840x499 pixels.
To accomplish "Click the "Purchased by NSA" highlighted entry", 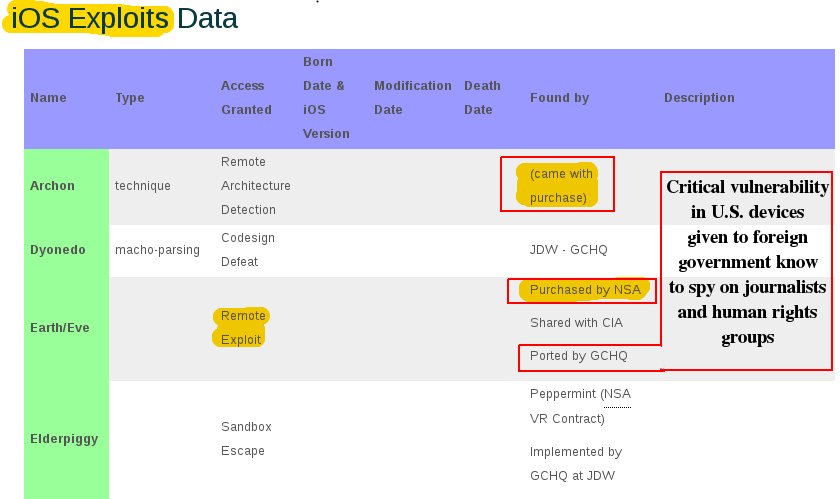I will click(584, 291).
